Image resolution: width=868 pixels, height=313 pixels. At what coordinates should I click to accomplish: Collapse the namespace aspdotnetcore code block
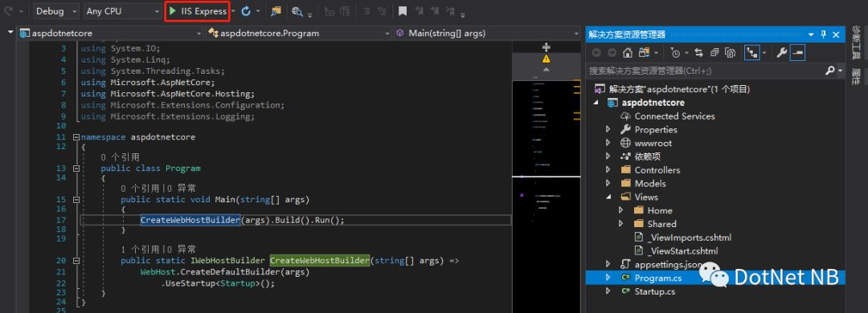(x=76, y=136)
